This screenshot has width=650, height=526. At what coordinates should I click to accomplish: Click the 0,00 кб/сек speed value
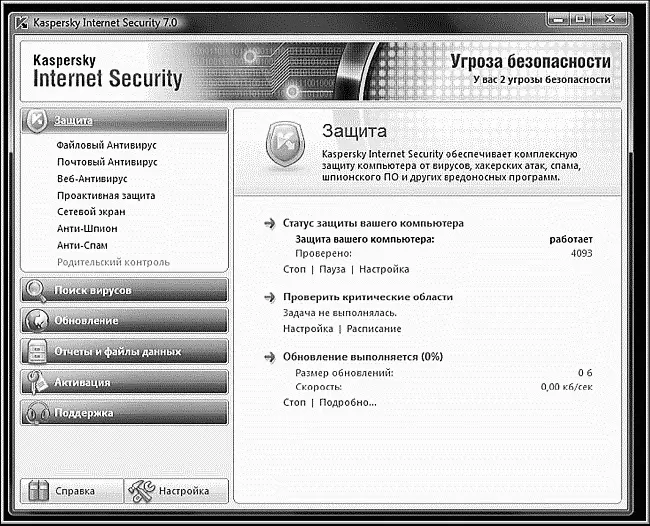[x=567, y=387]
